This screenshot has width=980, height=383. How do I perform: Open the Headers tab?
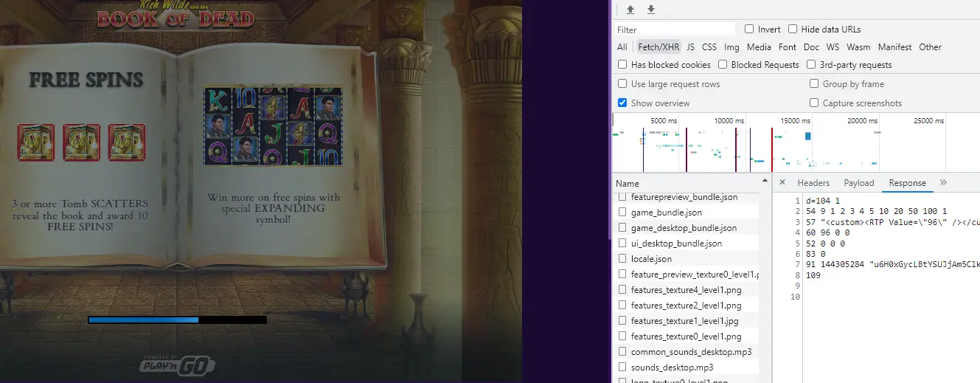pos(813,183)
